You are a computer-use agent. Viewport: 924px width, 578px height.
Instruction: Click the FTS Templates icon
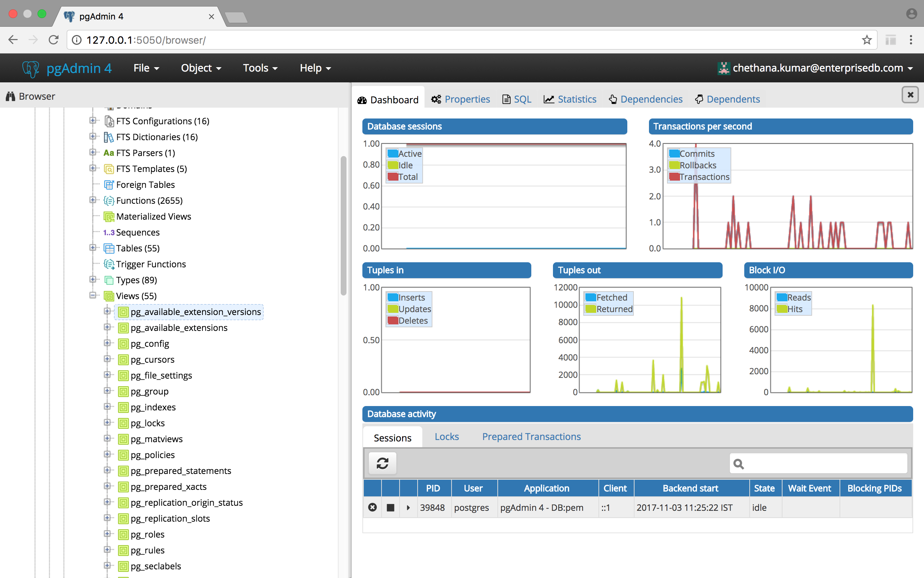tap(109, 169)
